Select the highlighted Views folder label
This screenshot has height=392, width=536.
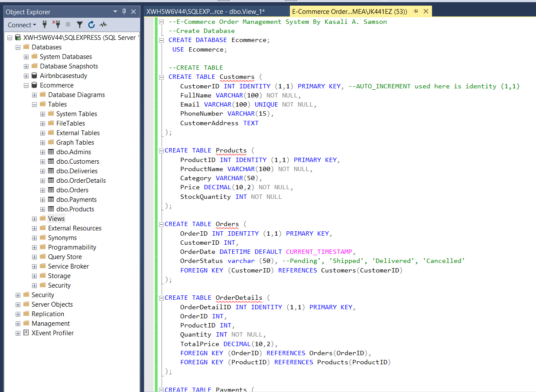coord(56,219)
